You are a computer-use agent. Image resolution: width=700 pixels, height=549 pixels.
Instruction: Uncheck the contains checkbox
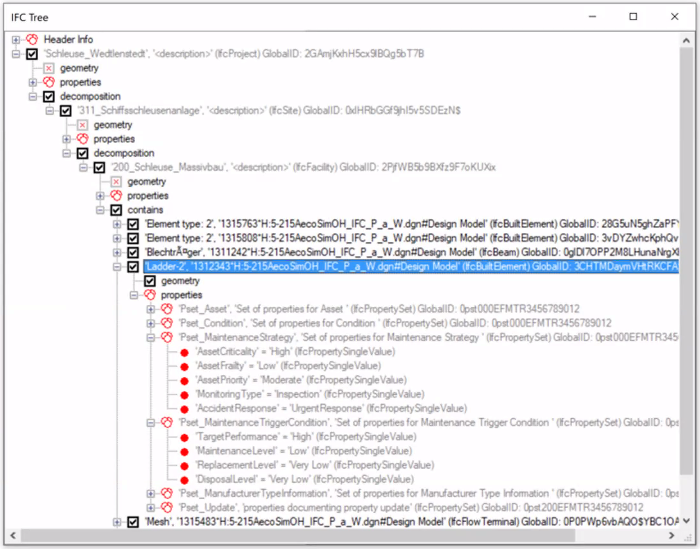point(116,210)
